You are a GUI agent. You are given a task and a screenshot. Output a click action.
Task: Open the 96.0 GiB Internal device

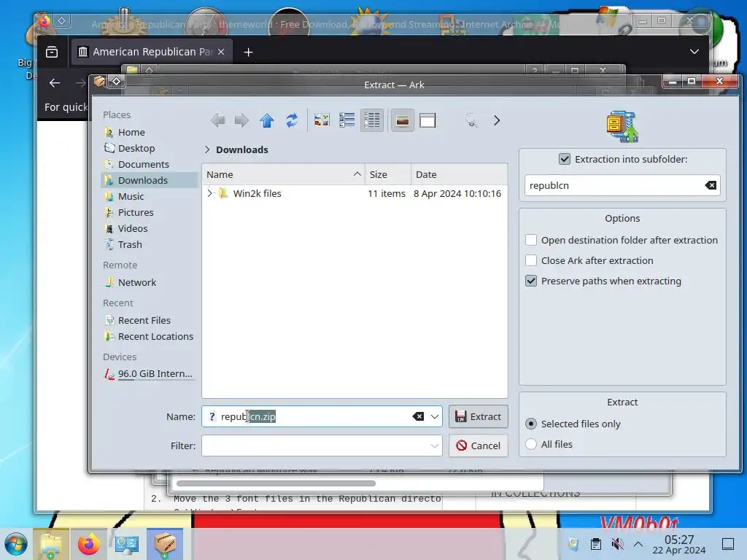[x=150, y=374]
